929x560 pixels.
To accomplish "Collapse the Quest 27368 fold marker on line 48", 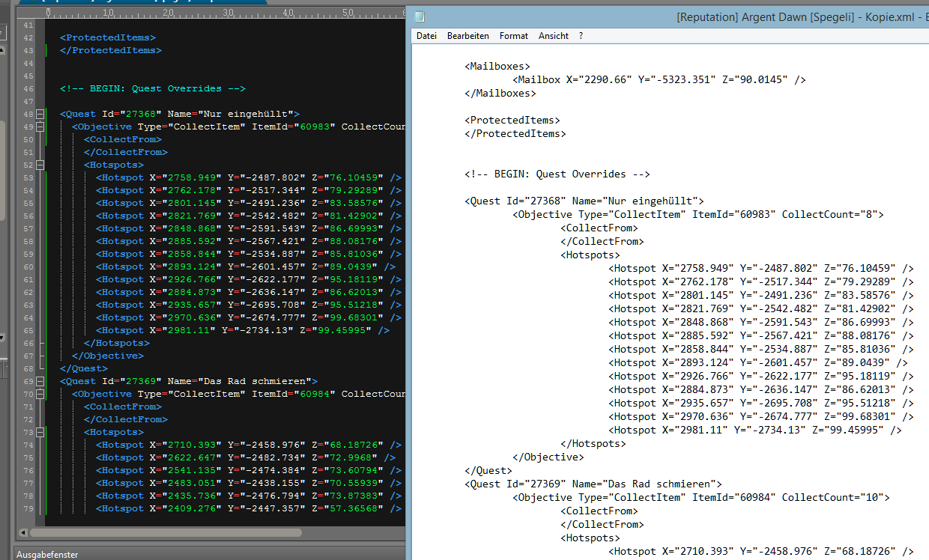I will coord(39,115).
